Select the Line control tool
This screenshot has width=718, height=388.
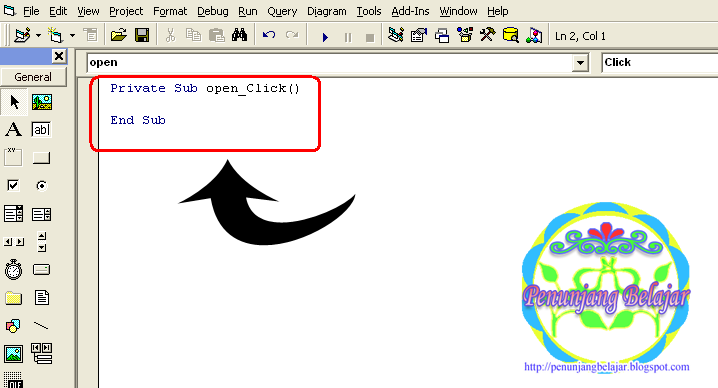point(41,326)
